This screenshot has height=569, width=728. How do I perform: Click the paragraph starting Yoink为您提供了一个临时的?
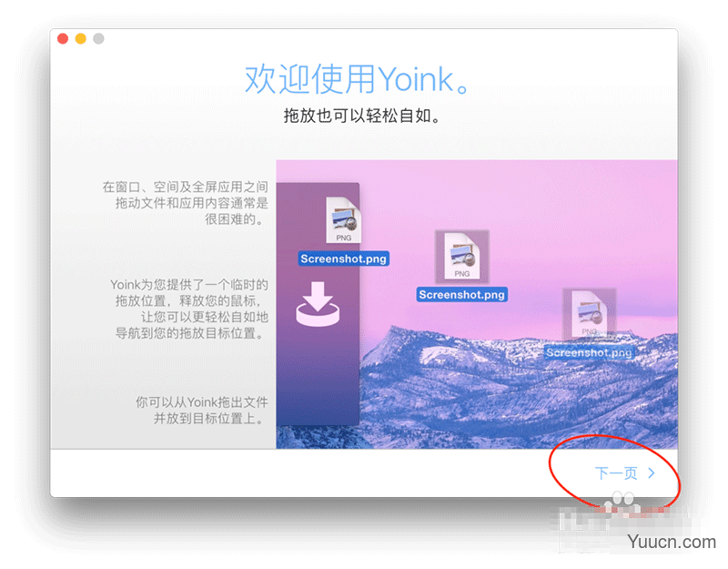pos(189,309)
